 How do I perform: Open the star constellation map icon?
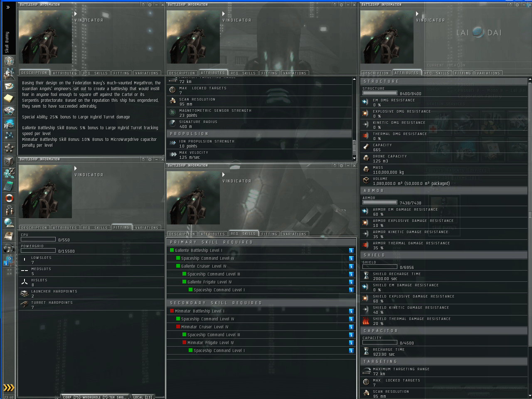tap(9, 136)
